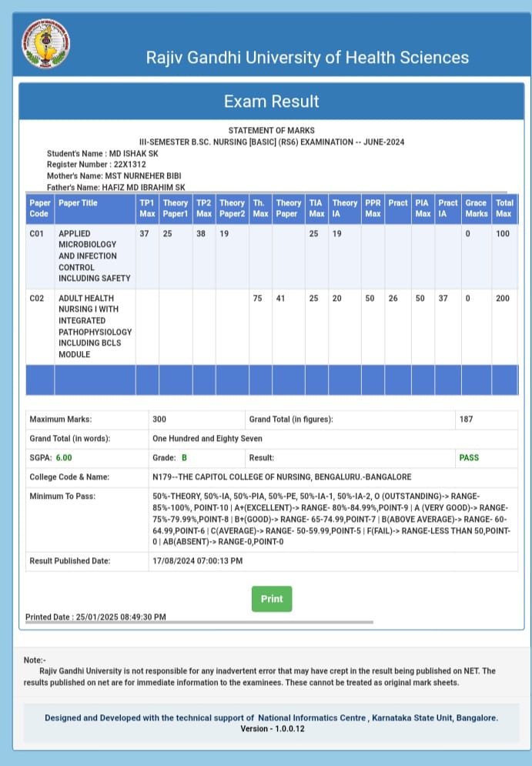
Task: Click the Th. Max value 75 for C02
Action: click(257, 298)
